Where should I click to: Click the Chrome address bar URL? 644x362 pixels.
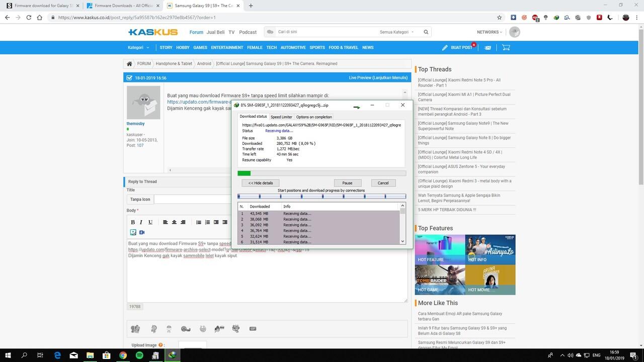click(137, 17)
